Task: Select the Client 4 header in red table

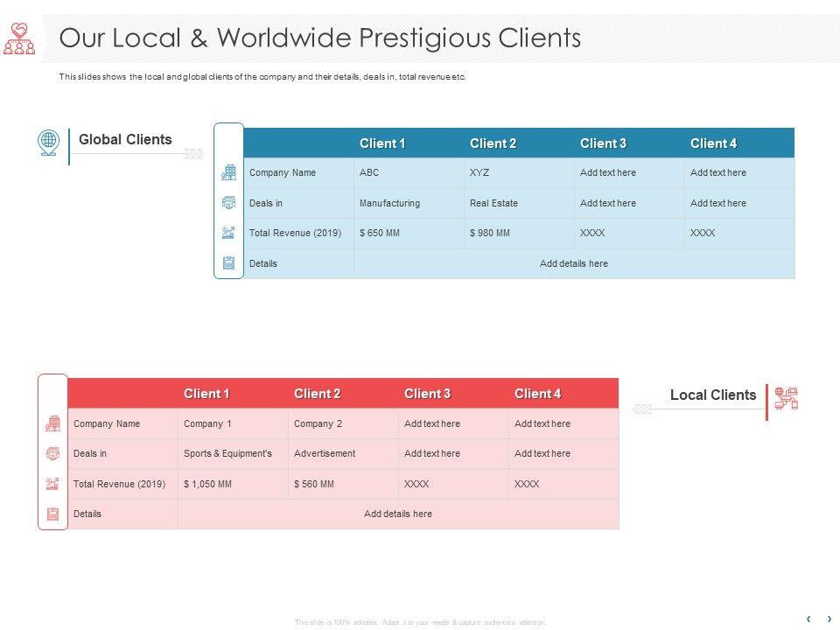Action: point(537,394)
